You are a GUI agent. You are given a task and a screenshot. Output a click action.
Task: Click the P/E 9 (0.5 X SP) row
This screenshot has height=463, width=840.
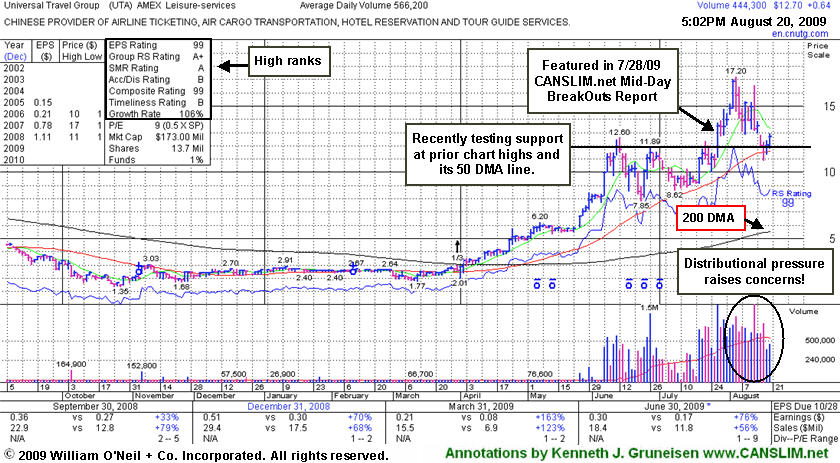tap(156, 125)
